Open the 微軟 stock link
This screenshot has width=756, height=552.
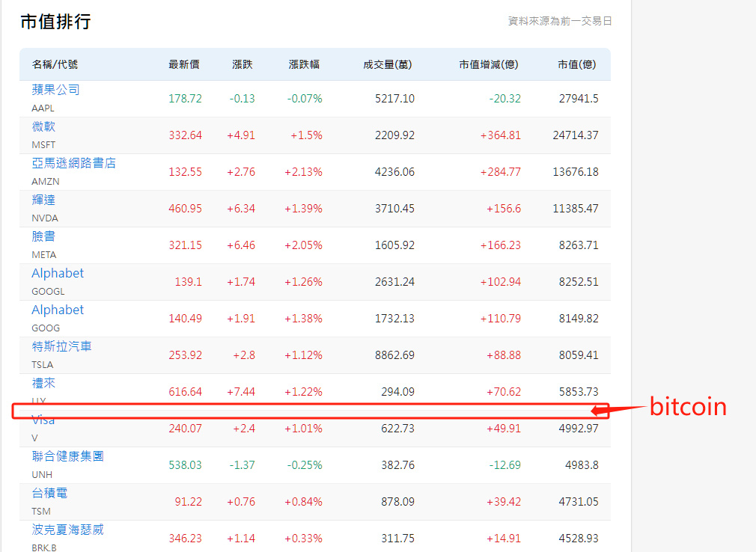(x=43, y=126)
